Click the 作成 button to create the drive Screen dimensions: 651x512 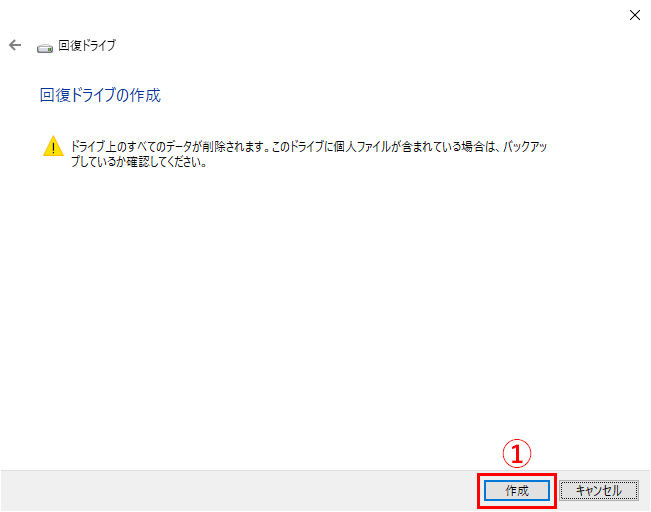point(517,491)
